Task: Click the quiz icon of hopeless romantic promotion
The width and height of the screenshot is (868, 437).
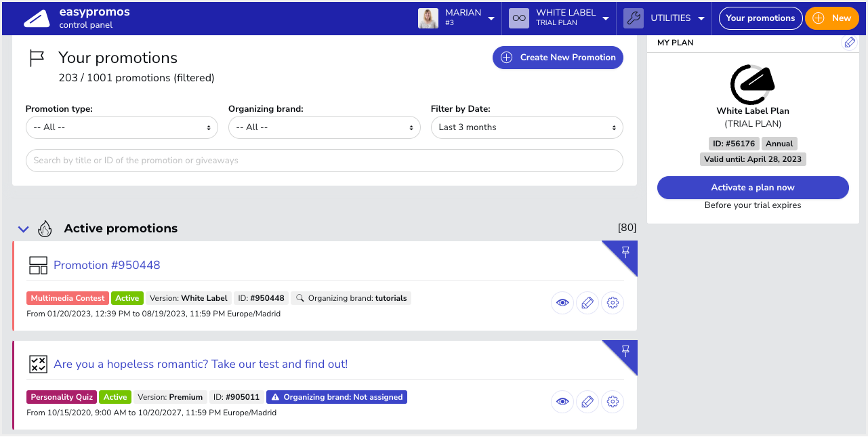Action: [39, 365]
